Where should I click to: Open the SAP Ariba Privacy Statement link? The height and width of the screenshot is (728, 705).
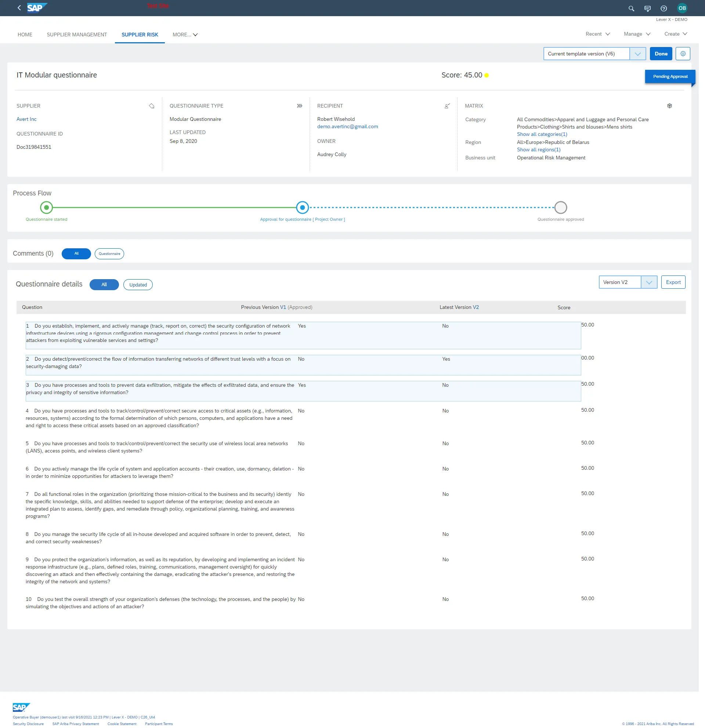pos(75,724)
